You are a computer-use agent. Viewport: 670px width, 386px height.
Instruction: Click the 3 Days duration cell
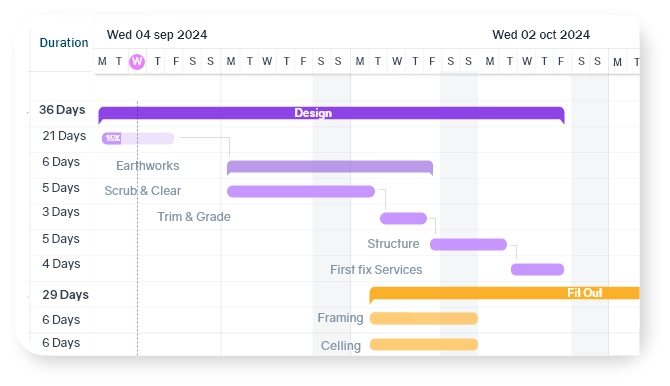[61, 212]
